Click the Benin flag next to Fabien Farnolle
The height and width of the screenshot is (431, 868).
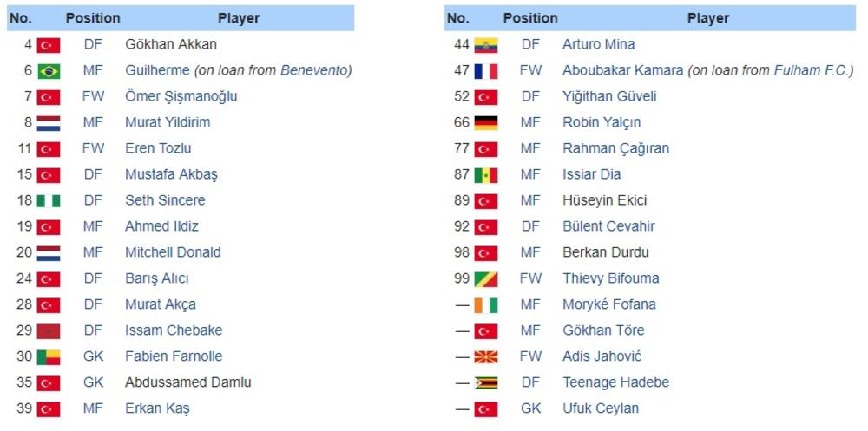[49, 357]
